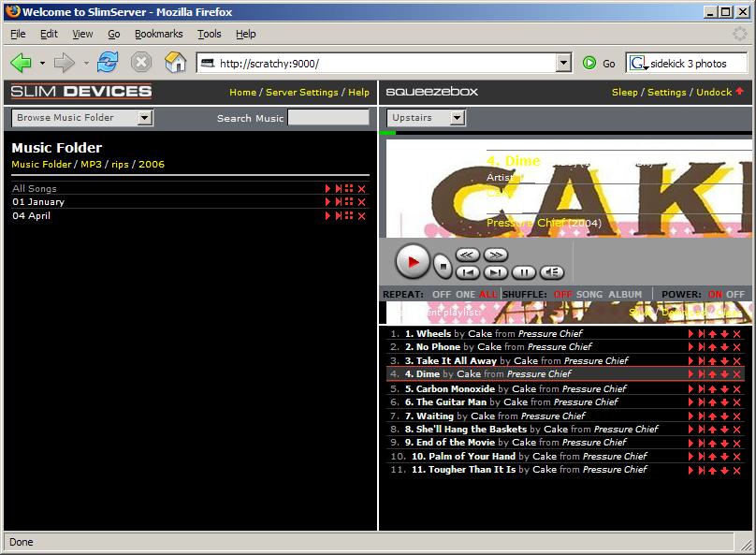Click the rewind button in player
The height and width of the screenshot is (555, 756).
click(x=468, y=254)
